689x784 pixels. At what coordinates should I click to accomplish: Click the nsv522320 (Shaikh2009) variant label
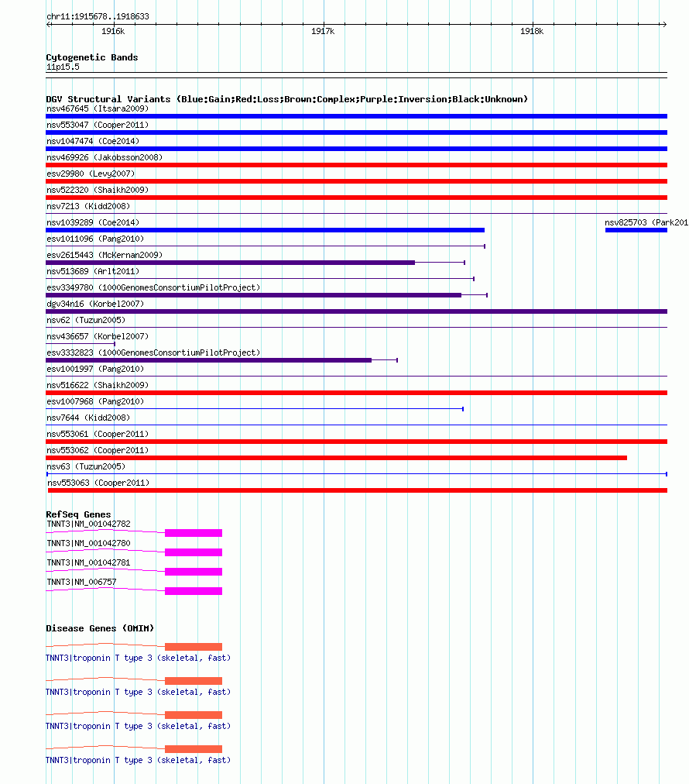[98, 190]
